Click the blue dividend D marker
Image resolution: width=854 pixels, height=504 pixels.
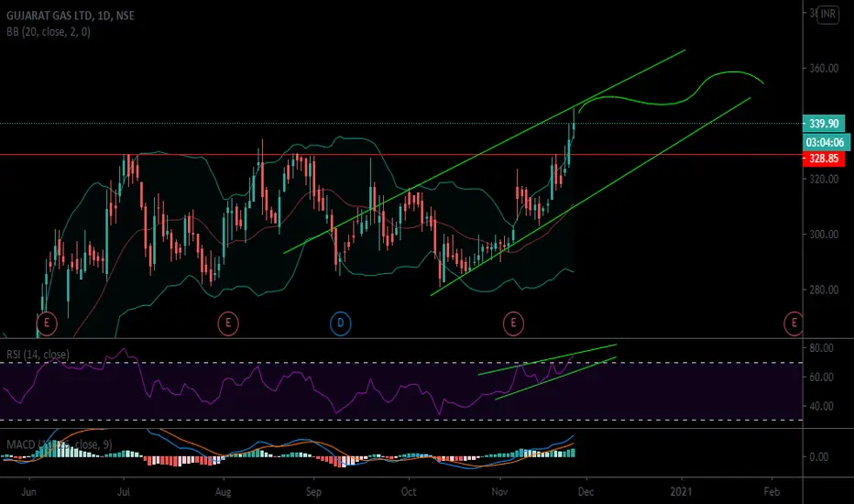pos(340,323)
